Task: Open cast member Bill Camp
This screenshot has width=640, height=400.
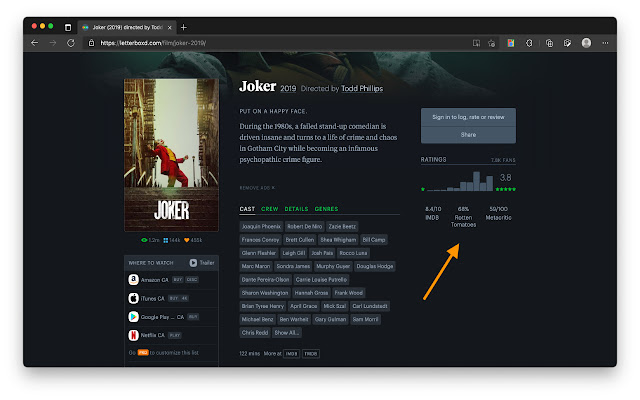Action: click(374, 240)
